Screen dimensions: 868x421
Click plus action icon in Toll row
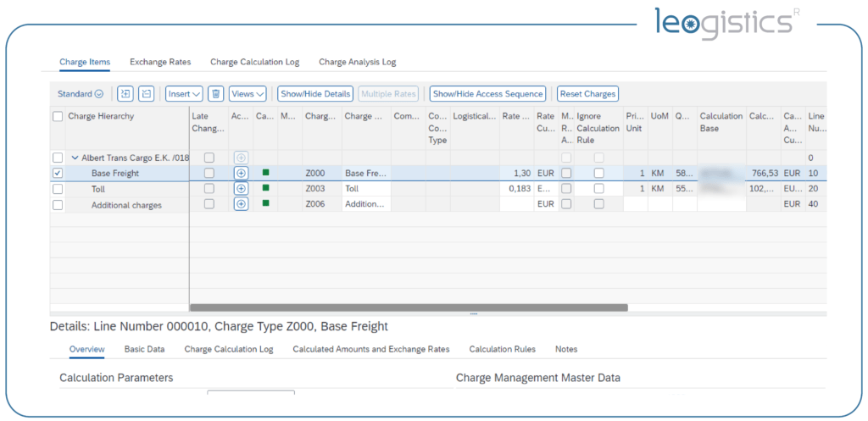click(241, 189)
